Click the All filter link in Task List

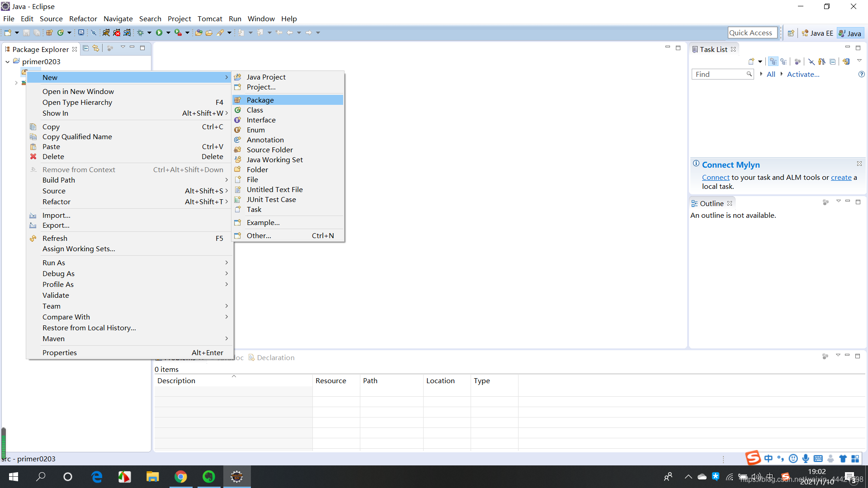click(771, 74)
